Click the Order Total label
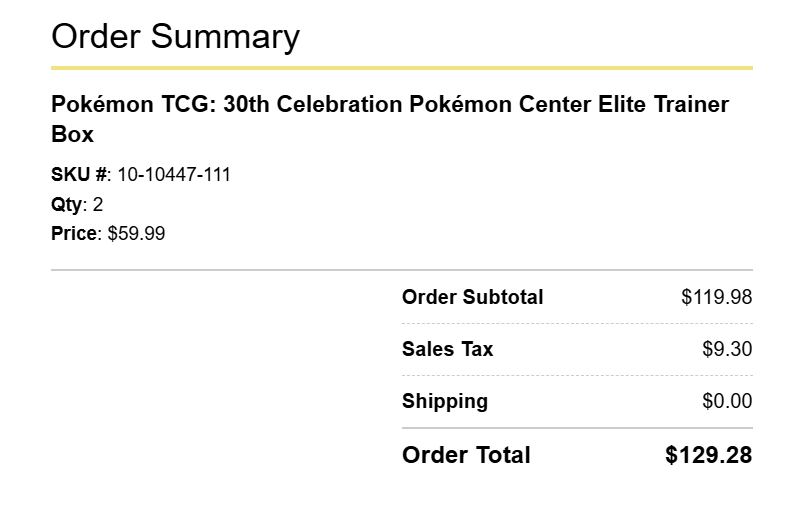 (x=466, y=455)
